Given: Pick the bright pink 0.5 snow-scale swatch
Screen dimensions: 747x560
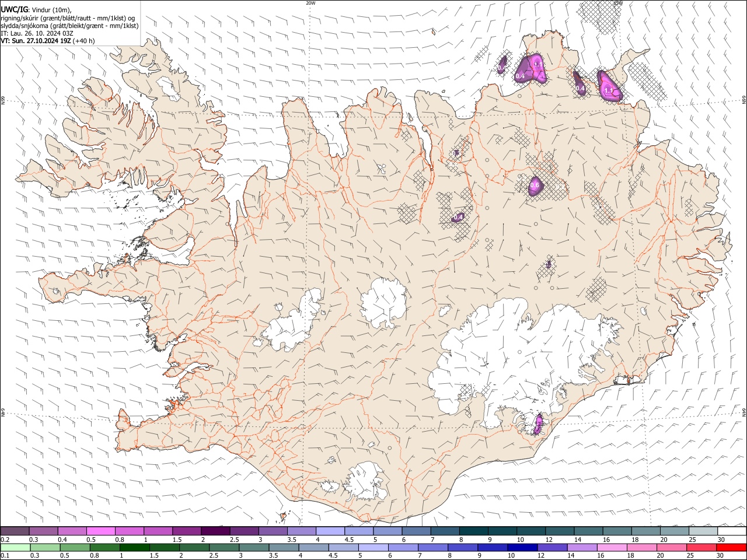Looking at the screenshot, I should tap(100, 531).
